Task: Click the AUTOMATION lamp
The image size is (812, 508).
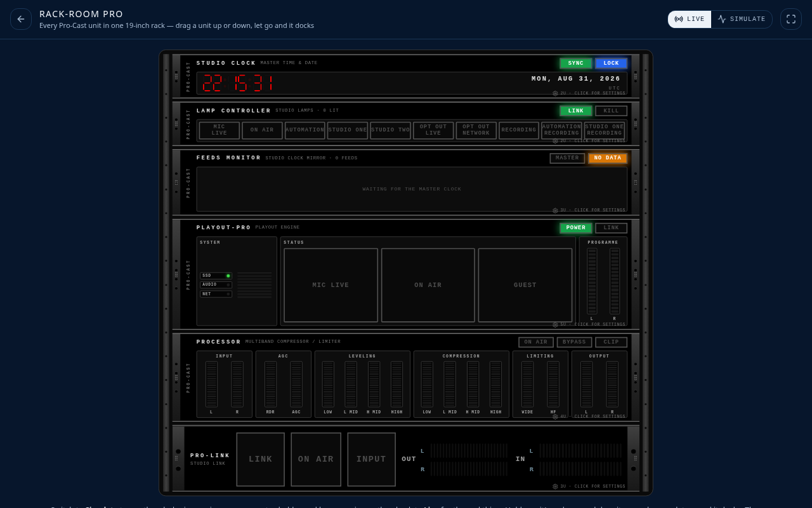Action: tap(305, 130)
